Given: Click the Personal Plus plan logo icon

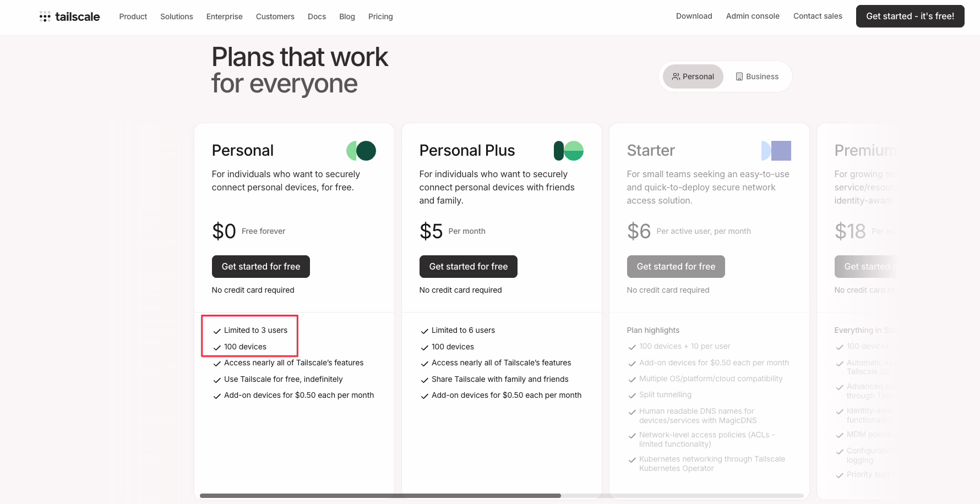Looking at the screenshot, I should point(568,151).
